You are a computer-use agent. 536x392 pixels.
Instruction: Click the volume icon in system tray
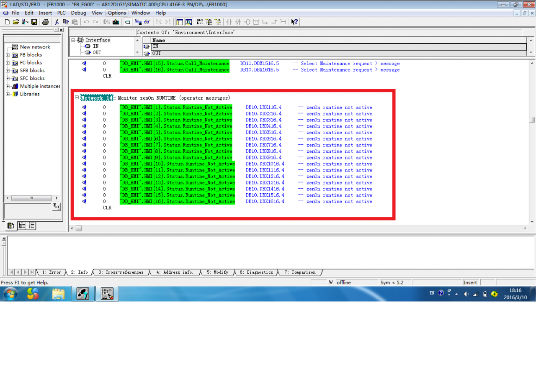[x=466, y=294]
